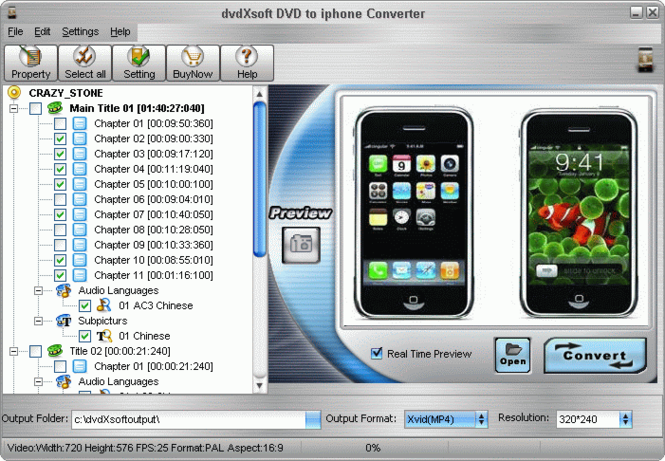Click the Title 02 Chapter 01 page icon
665x461 pixels.
pyautogui.click(x=79, y=366)
